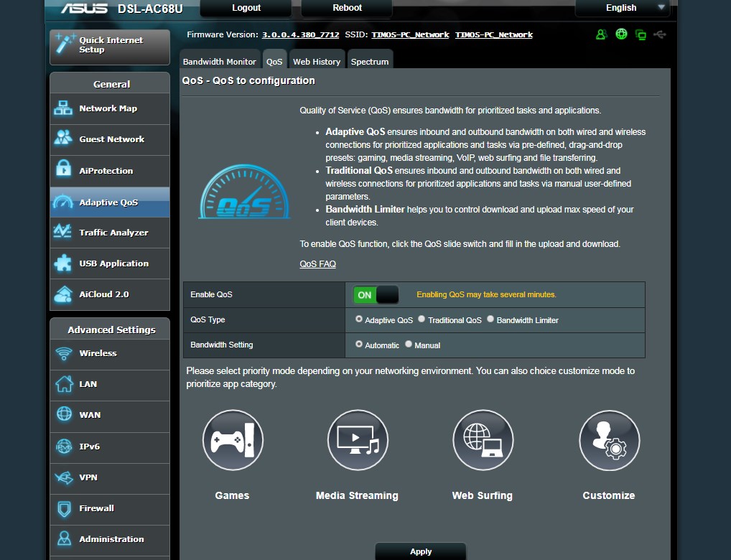Click the USB Application puzzle icon
731x560 pixels.
(x=63, y=263)
